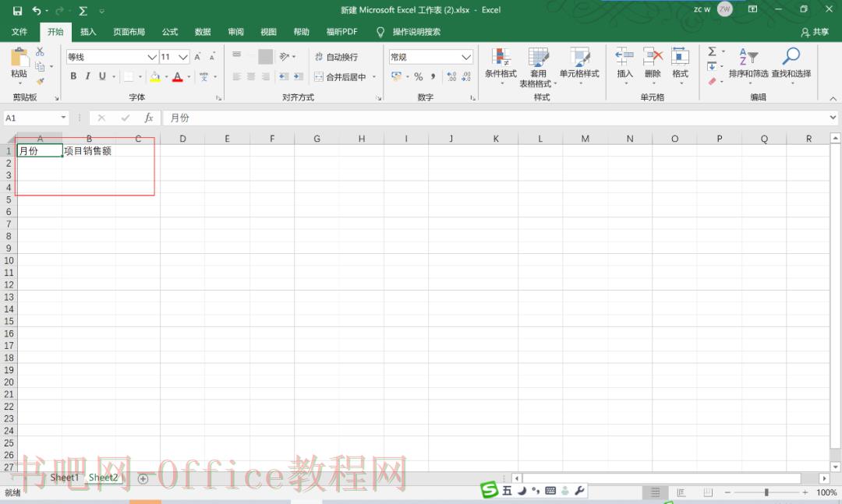Screen dimensions: 842x504
Task: Undo the last action
Action: 36,10
